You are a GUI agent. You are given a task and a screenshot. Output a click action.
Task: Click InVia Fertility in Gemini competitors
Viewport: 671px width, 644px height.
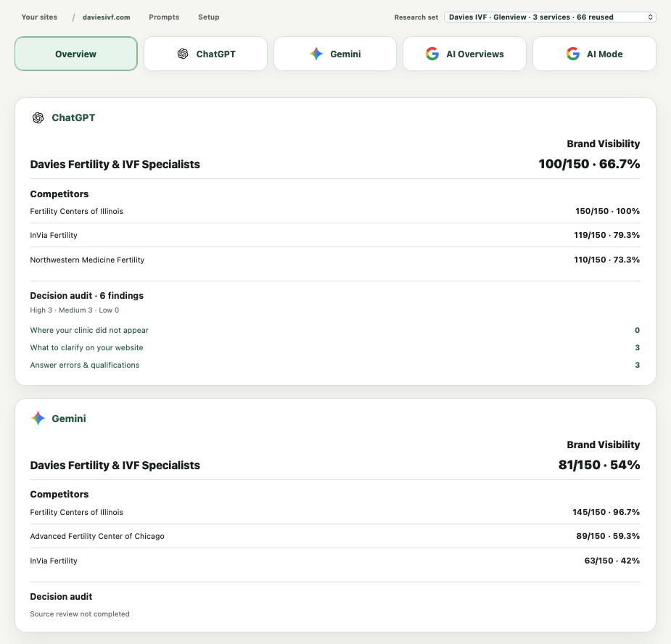(x=54, y=561)
